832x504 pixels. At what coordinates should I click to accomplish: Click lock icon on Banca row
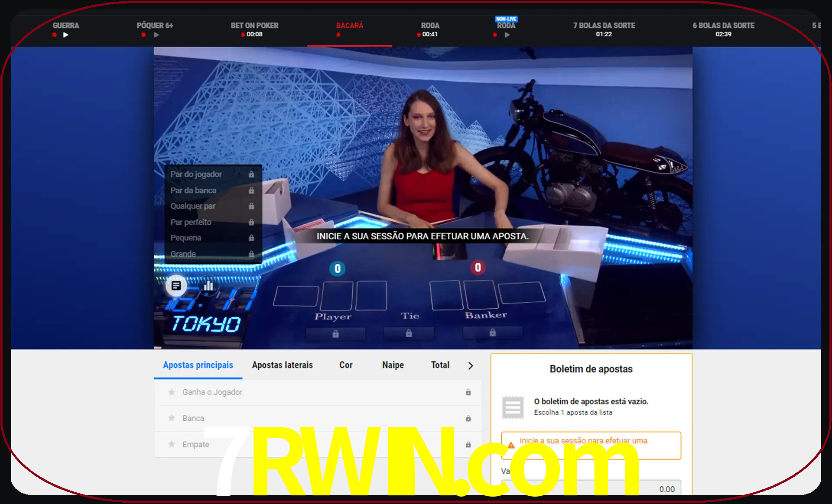click(x=468, y=418)
